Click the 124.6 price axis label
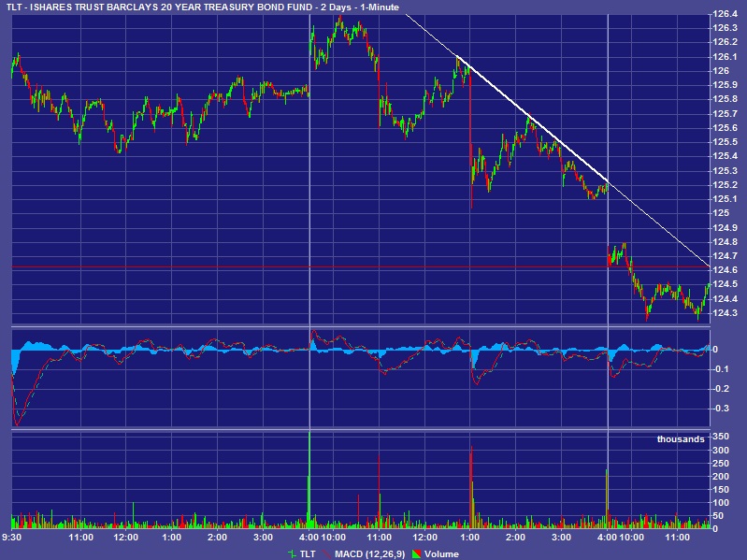Screen dimensions: 747x560 (x=725, y=270)
